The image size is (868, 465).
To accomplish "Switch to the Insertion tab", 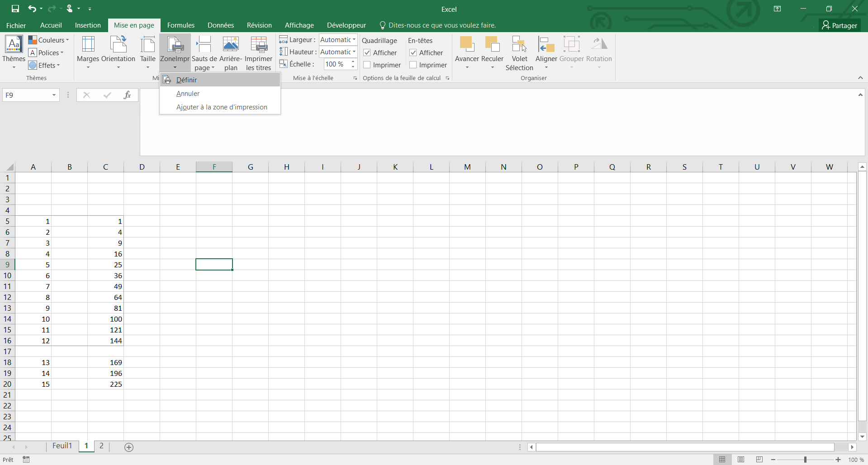I will [88, 25].
